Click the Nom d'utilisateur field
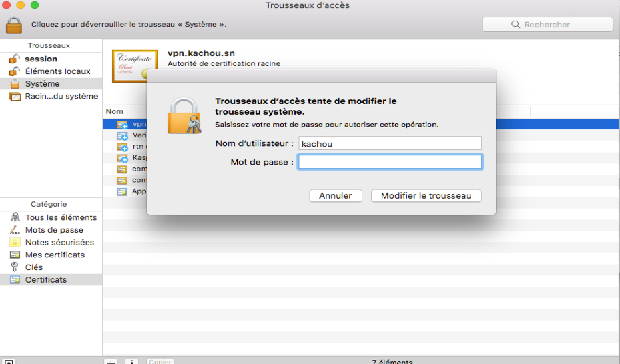This screenshot has width=620, height=364. [x=390, y=143]
